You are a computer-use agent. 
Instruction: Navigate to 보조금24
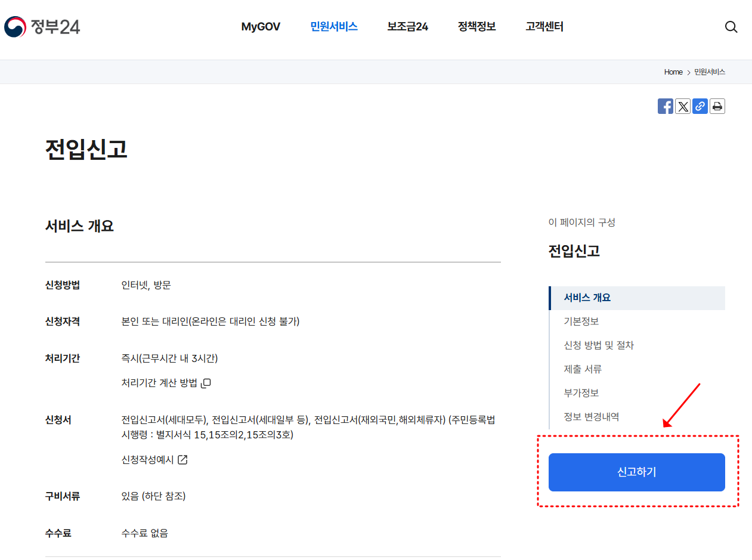click(407, 26)
